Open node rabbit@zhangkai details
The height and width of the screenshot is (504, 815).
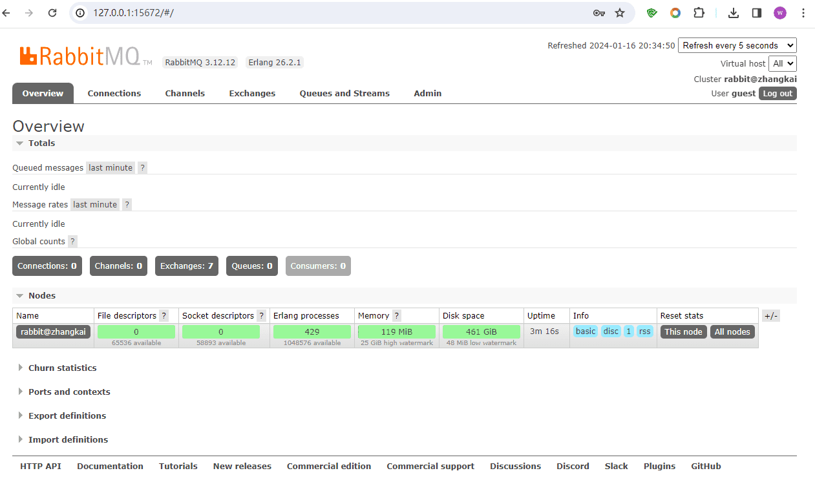click(x=53, y=331)
